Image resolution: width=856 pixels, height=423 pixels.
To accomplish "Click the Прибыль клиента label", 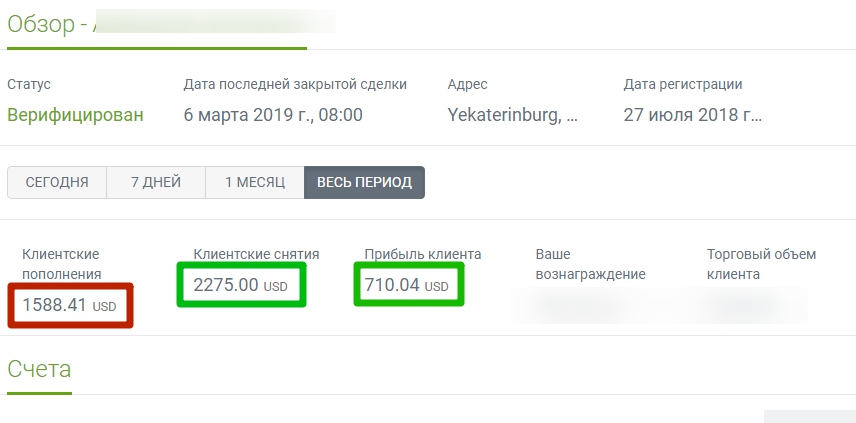I will [x=423, y=254].
